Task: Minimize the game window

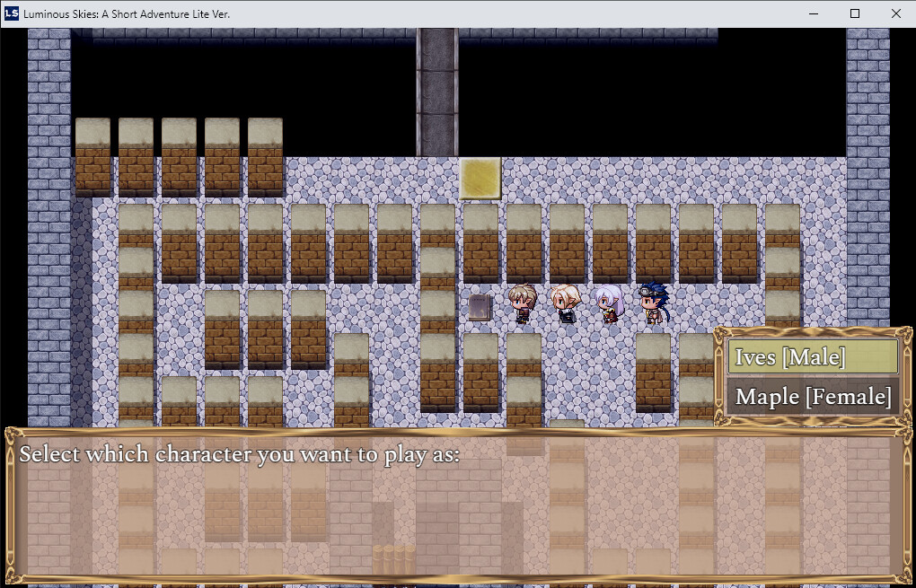Action: tap(813, 13)
